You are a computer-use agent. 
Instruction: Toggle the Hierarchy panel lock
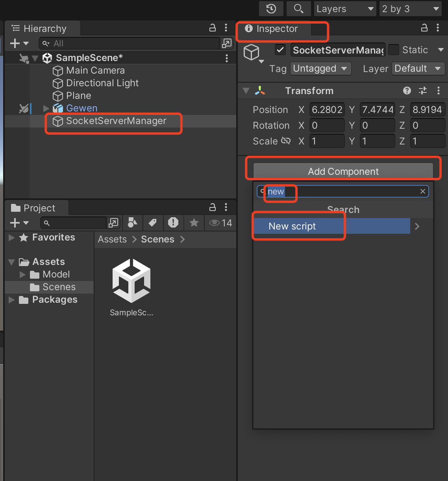tap(213, 28)
